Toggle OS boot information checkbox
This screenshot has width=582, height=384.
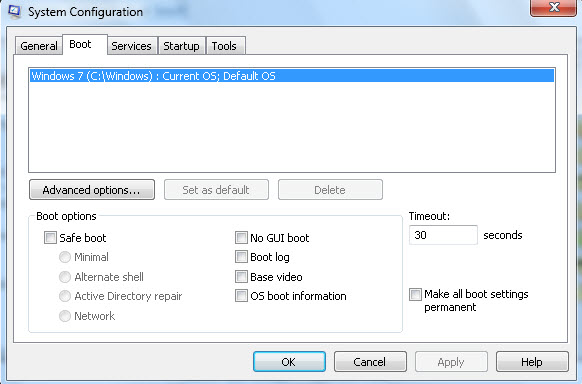click(241, 296)
